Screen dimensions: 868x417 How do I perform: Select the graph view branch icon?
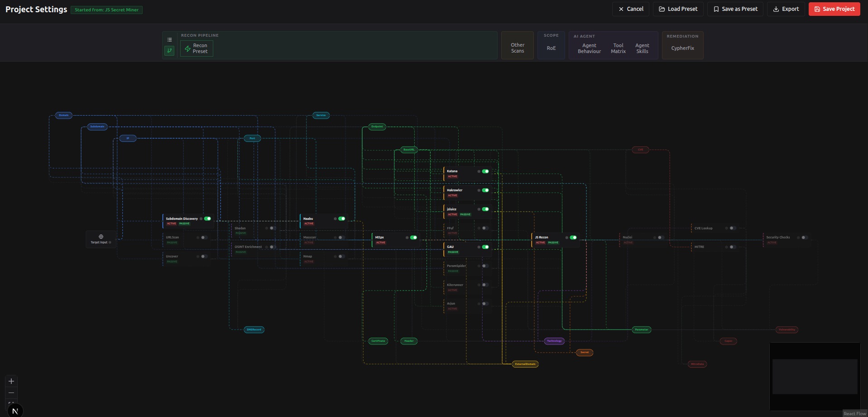[169, 51]
